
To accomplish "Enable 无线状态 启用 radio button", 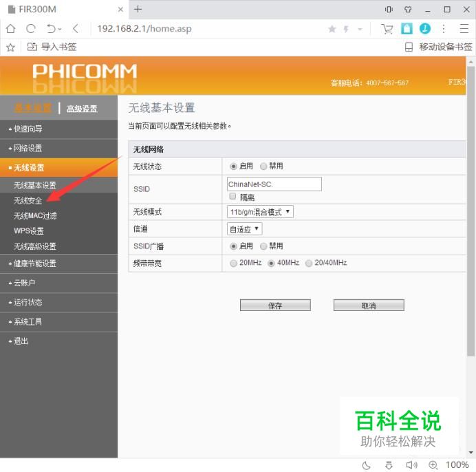I will tap(233, 167).
